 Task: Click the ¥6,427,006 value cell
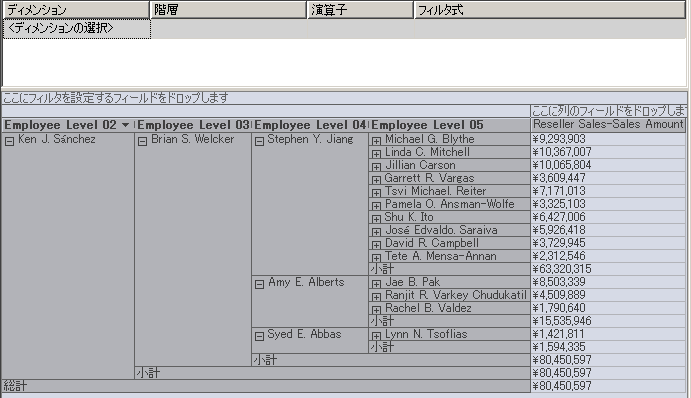(608, 217)
